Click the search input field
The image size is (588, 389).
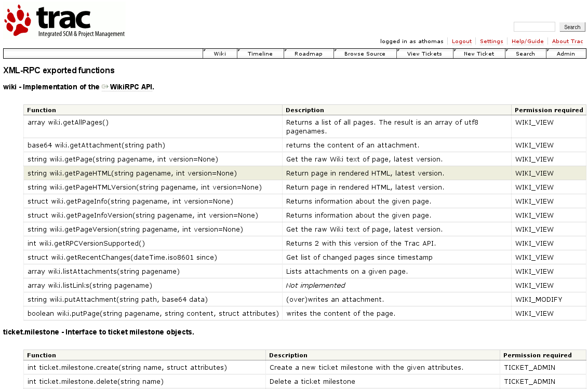click(x=534, y=27)
